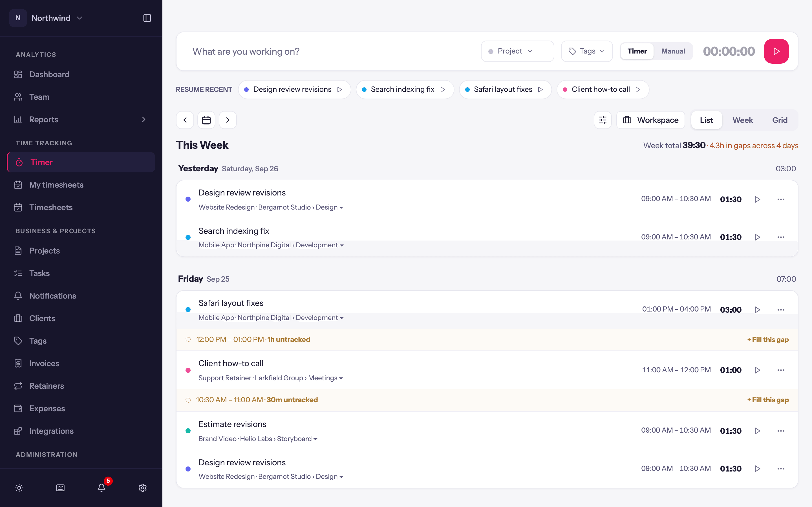
Task: Click Fill this gap for the 1h untracked slot
Action: [768, 340]
